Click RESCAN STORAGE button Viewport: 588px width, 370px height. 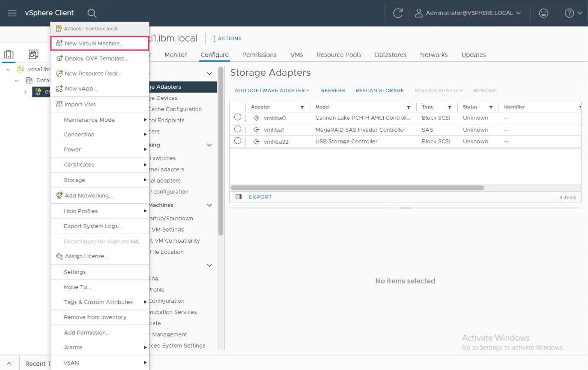point(380,90)
